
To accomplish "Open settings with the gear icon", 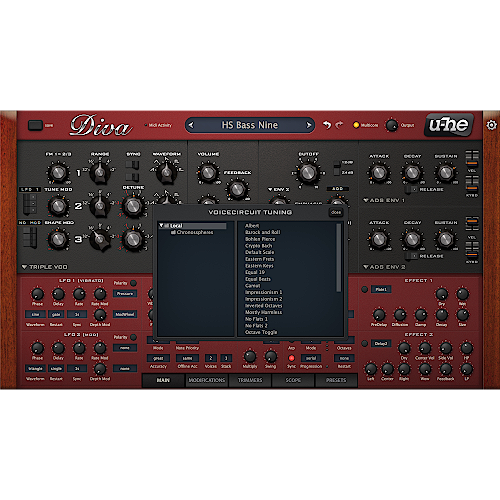I will tap(491, 125).
